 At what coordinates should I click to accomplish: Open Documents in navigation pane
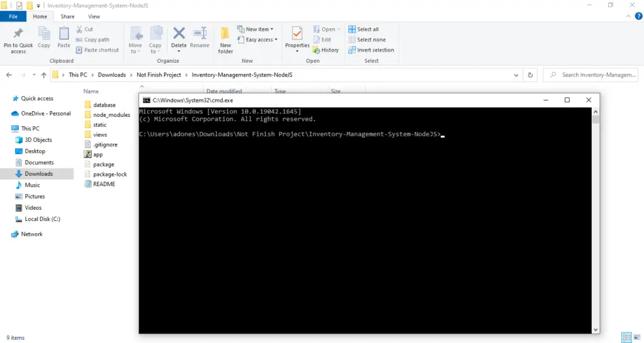click(x=35, y=163)
